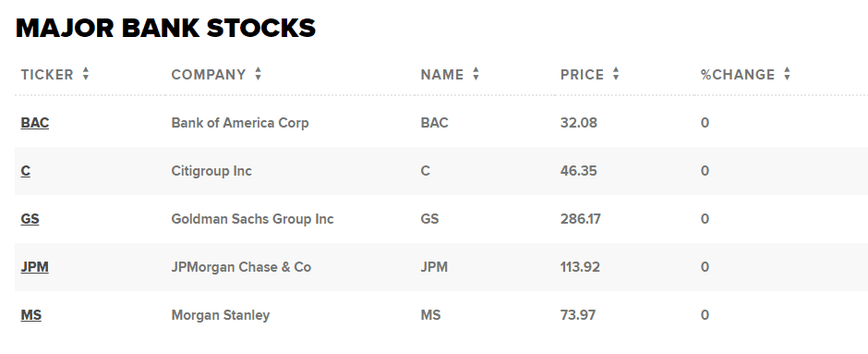868x354 pixels.
Task: Select the Goldman Sachs Group Inc cell
Action: (x=252, y=219)
